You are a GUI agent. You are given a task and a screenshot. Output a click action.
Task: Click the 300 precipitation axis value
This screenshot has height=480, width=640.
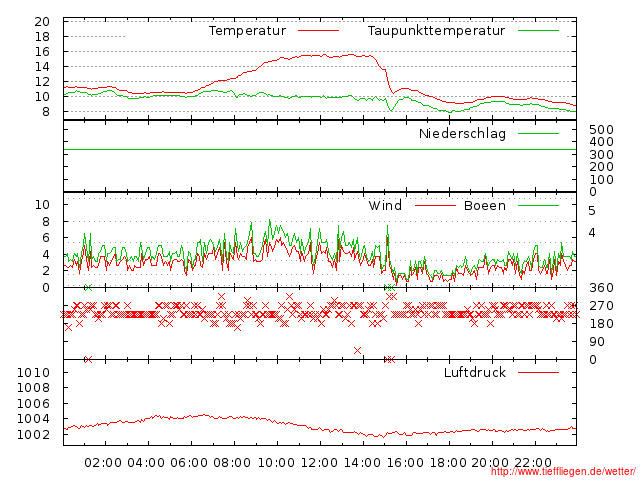pos(601,155)
